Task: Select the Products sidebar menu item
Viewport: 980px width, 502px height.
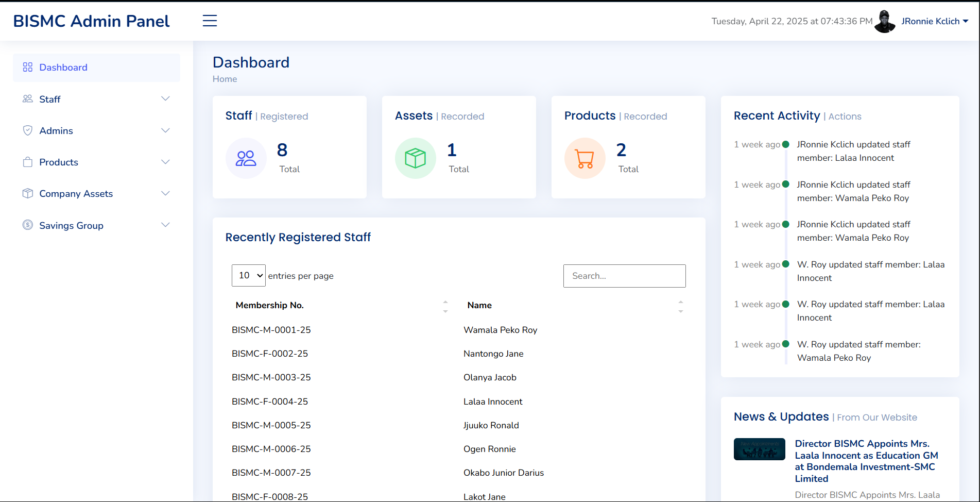Action: (96, 162)
